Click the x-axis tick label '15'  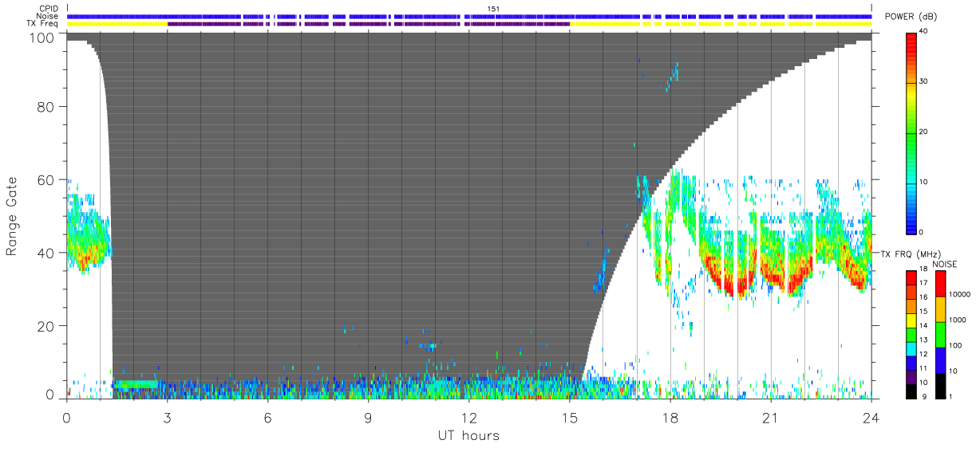click(569, 418)
